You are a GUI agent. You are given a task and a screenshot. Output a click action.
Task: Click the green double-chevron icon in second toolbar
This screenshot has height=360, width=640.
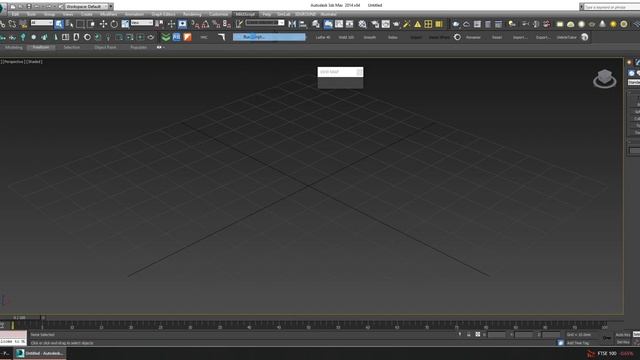coord(165,37)
